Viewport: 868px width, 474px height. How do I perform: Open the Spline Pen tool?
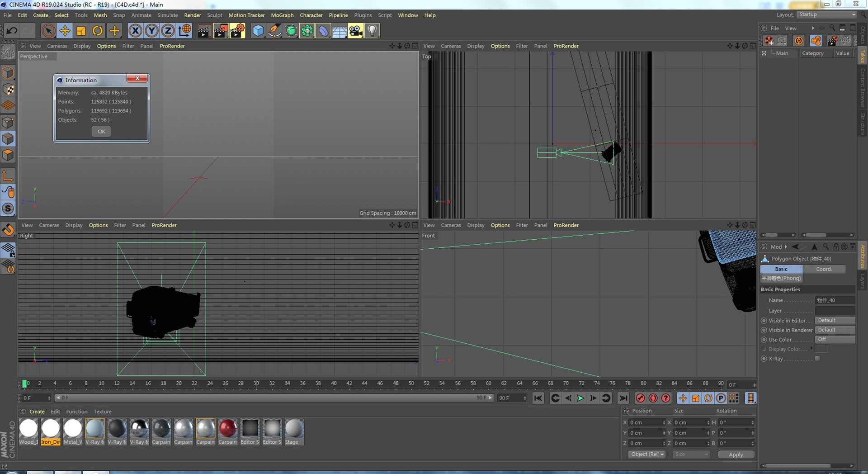tap(274, 31)
